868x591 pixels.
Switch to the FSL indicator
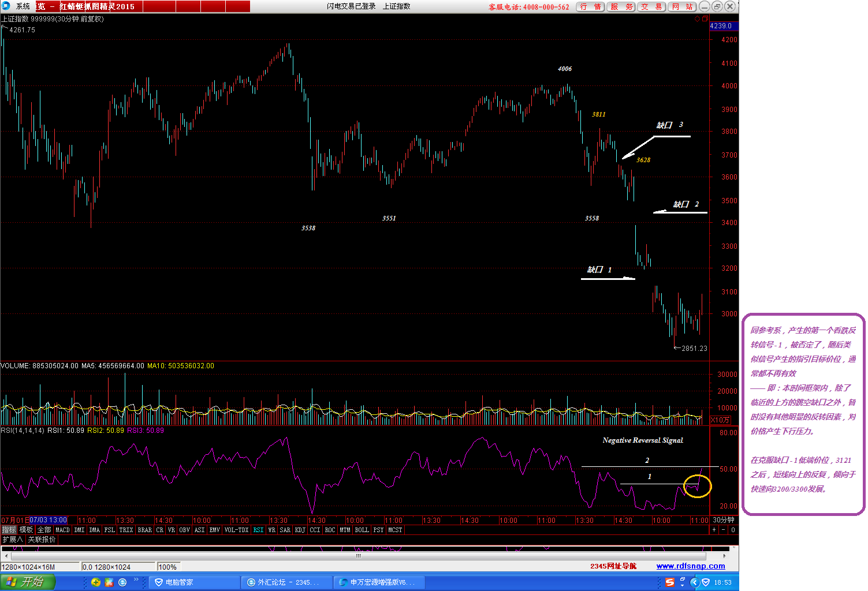(109, 530)
